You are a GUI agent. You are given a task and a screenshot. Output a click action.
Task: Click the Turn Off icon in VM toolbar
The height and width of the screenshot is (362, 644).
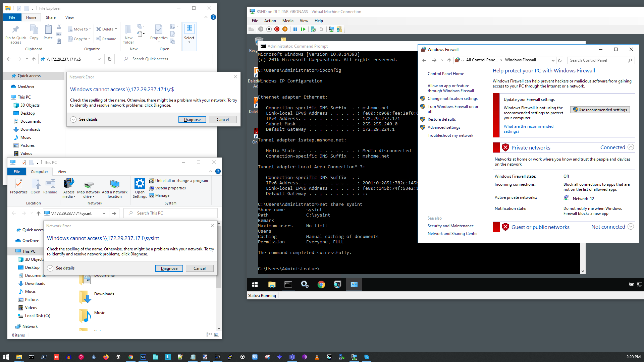(x=269, y=29)
